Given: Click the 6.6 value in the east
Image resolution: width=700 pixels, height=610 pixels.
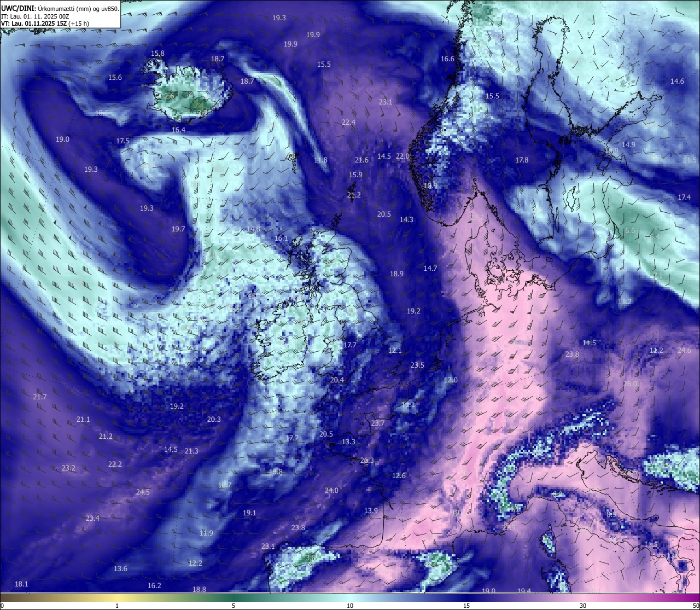Looking at the screenshot, I should tap(630, 230).
